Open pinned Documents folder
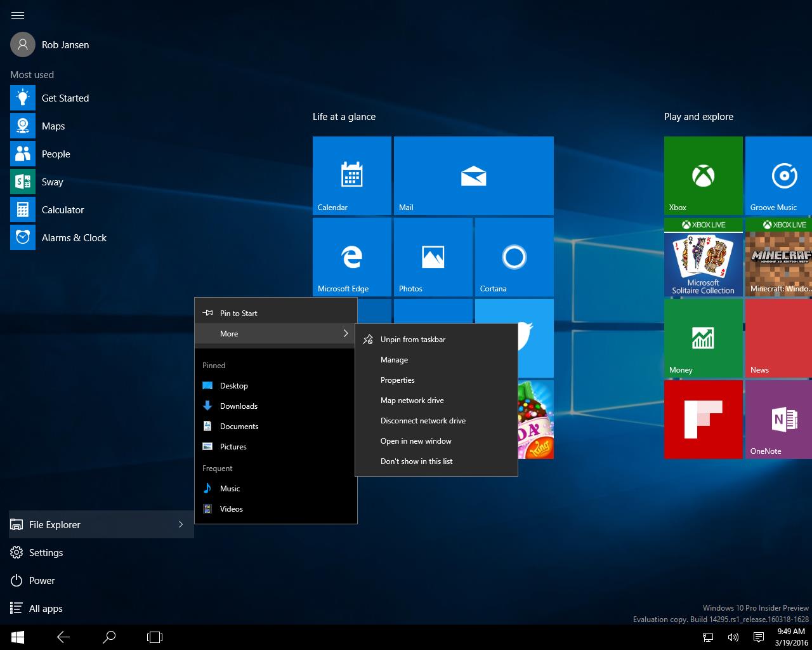 click(276, 427)
